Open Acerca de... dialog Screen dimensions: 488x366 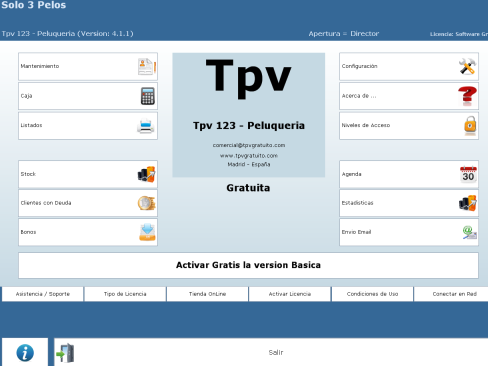click(x=409, y=96)
